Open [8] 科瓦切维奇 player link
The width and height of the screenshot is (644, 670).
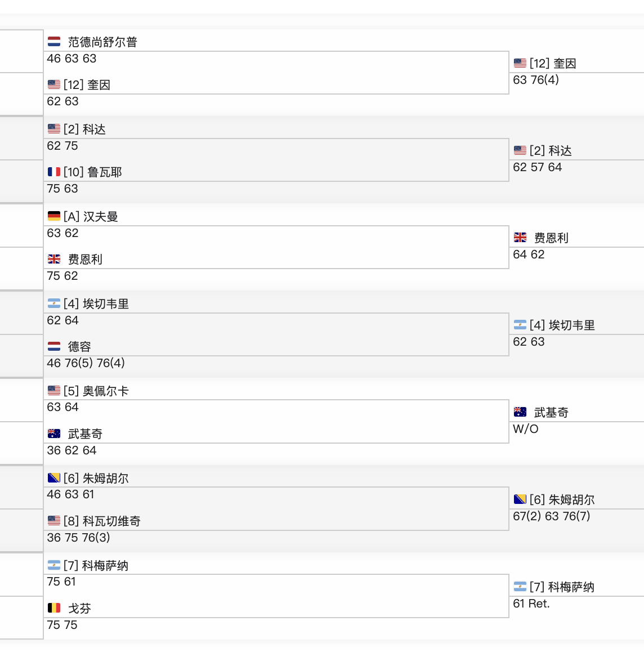tap(102, 521)
